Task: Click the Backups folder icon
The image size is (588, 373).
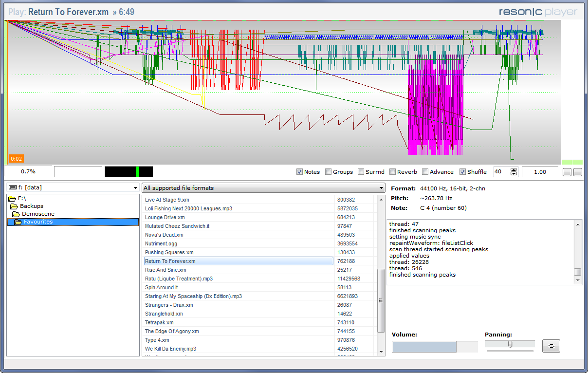Action: click(x=14, y=206)
